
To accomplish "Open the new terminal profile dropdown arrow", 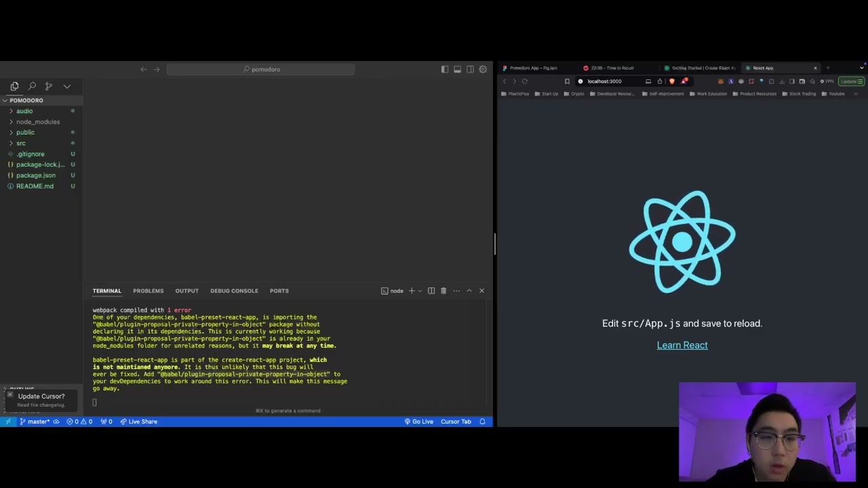I will point(420,291).
